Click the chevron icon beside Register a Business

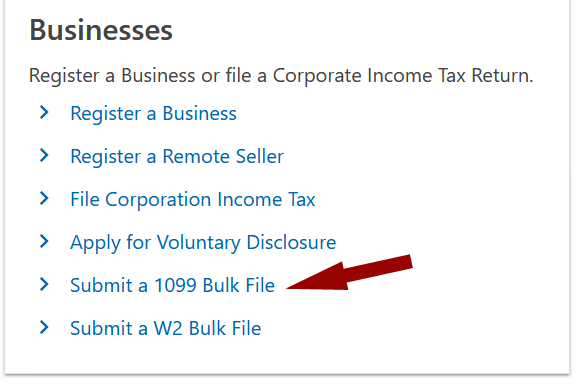coord(44,112)
